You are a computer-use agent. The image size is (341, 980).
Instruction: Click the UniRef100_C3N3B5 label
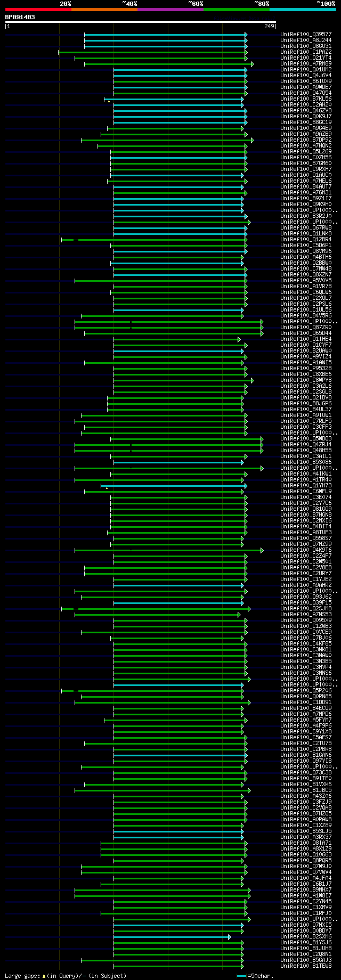pyautogui.click(x=306, y=661)
